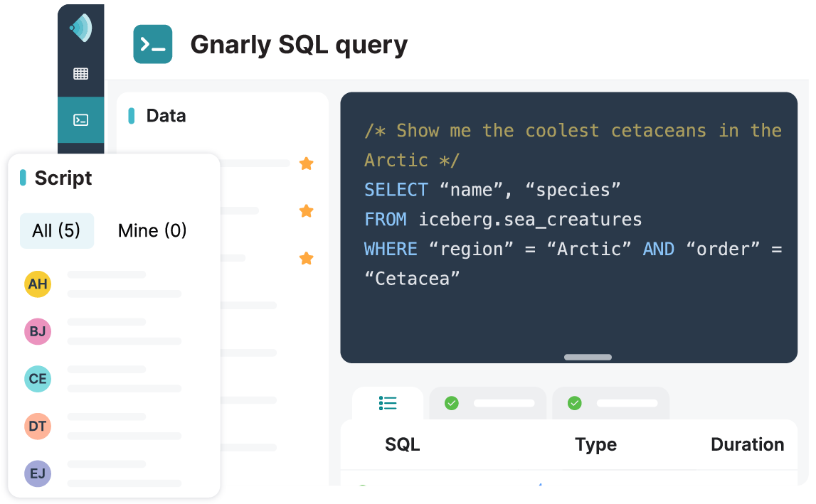Image resolution: width=816 pixels, height=504 pixels.
Task: Toggle the third star in the Data panel
Action: click(x=307, y=258)
